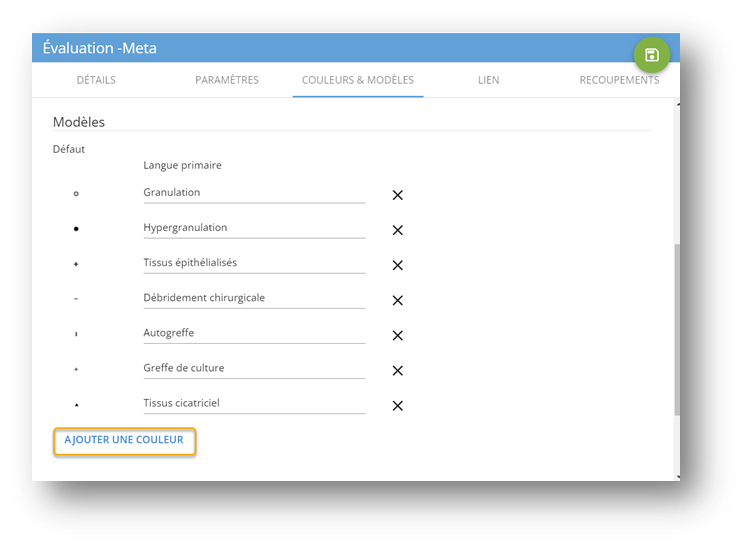745x546 pixels.
Task: Delete the Greffe de culture row
Action: 397,370
